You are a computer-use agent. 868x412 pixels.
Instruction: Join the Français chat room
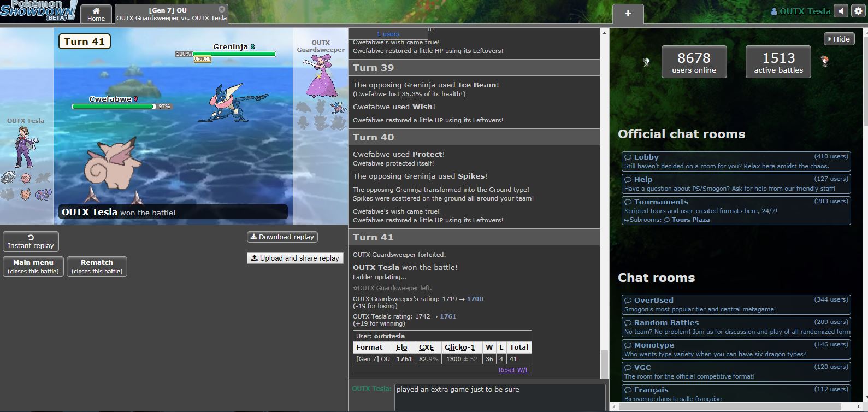736,394
